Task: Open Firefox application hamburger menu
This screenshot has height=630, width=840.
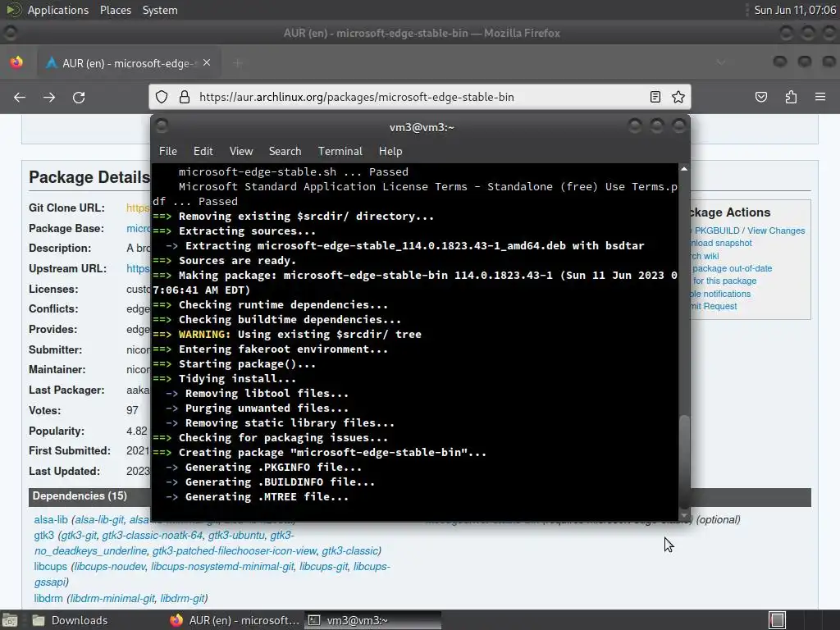Action: (820, 97)
